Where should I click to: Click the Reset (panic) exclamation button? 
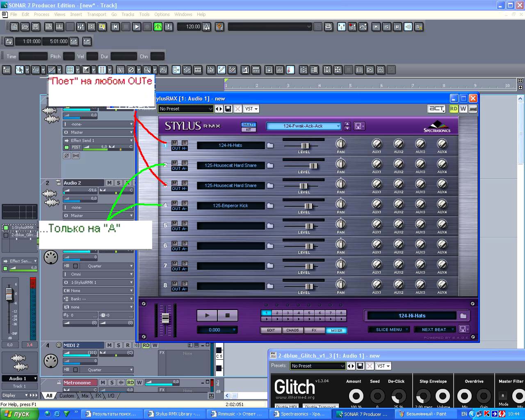point(169,27)
